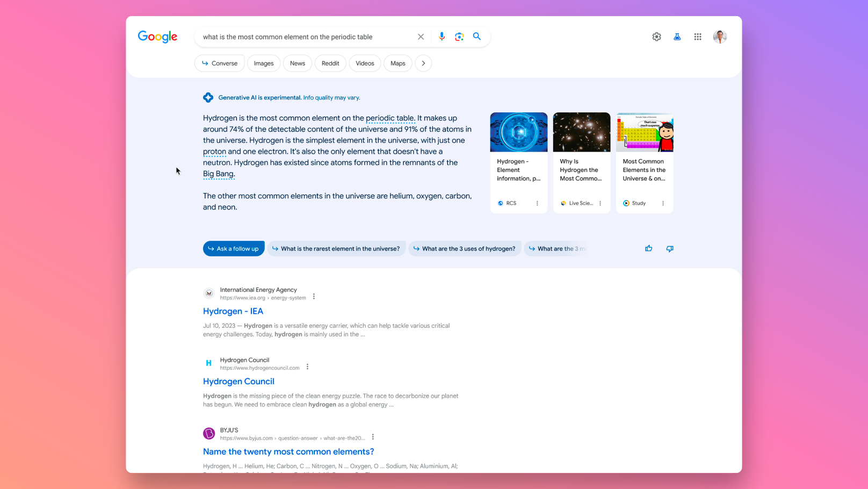
Task: Clear the search query with X icon
Action: click(x=421, y=37)
